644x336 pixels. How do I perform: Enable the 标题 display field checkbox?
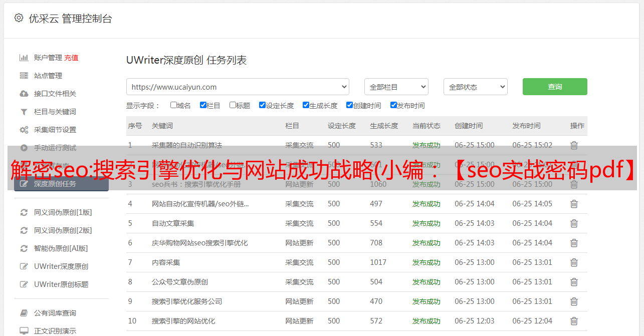point(233,105)
